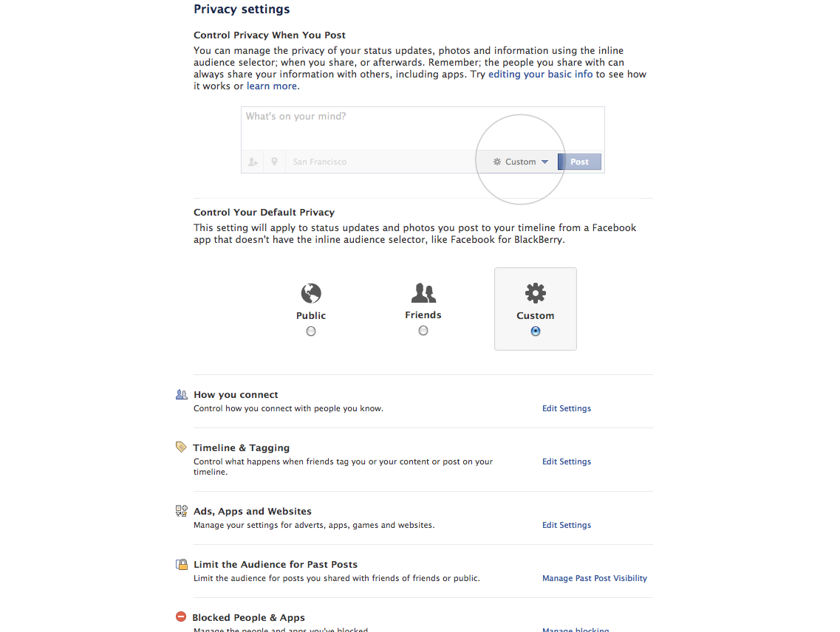Screen dimensions: 840x632
Task: Click the Blocked People red icon
Action: coord(181,617)
